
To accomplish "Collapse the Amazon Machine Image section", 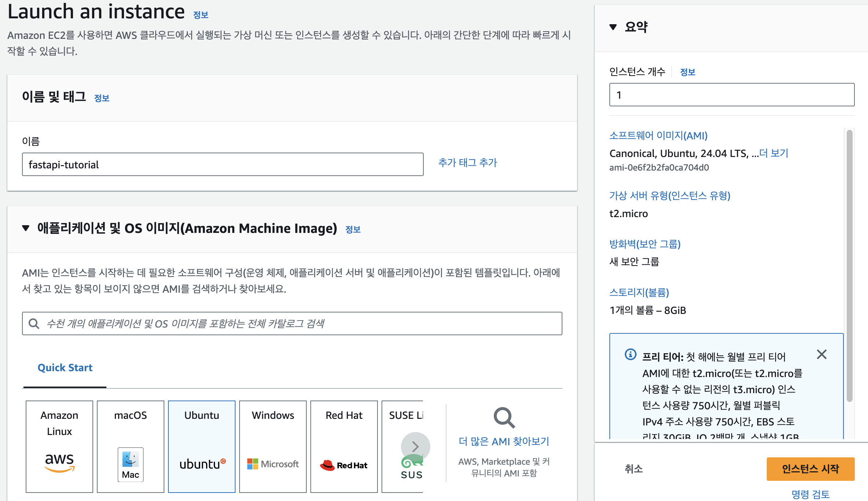I will coord(26,228).
